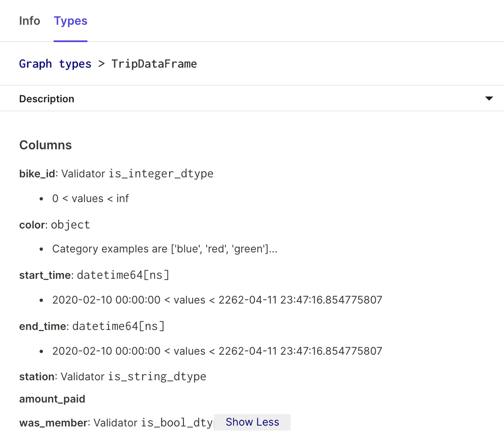The image size is (504, 438).
Task: Select the bike_id column name
Action: (37, 174)
